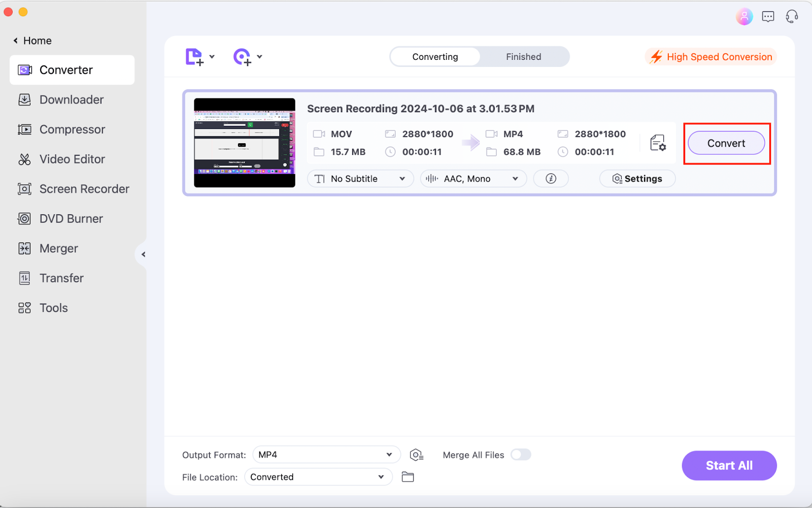This screenshot has height=508, width=812.
Task: Go back to Home
Action: (32, 41)
